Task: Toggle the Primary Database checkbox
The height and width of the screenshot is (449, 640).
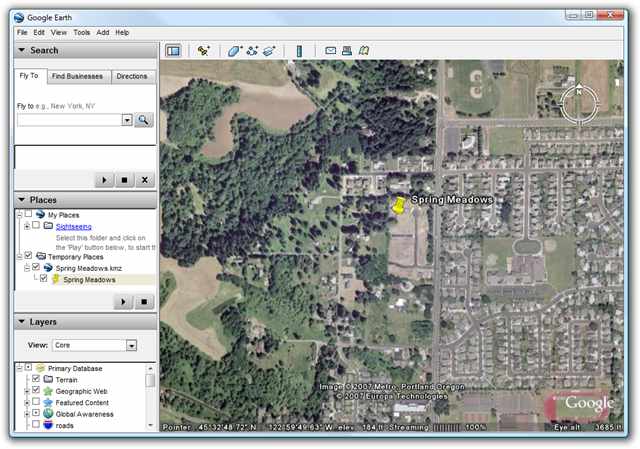Action: click(x=28, y=367)
